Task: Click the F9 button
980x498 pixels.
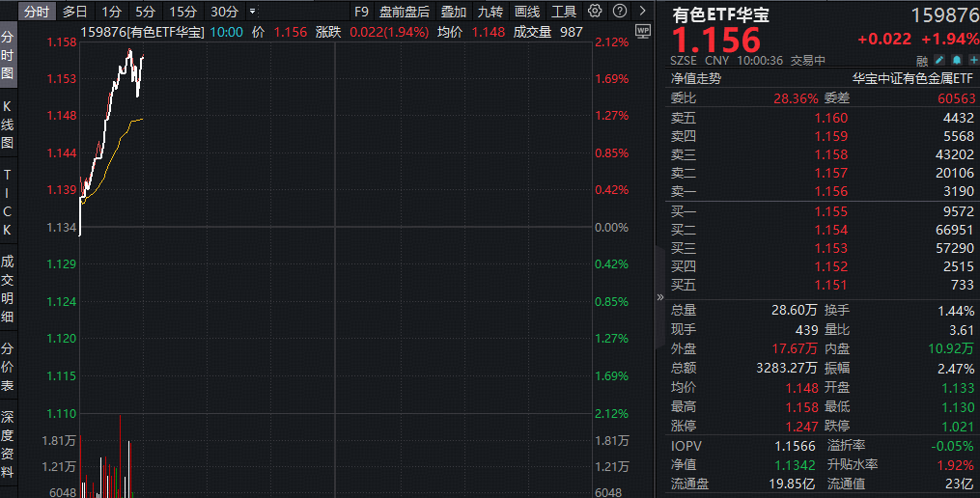Action: pyautogui.click(x=361, y=12)
